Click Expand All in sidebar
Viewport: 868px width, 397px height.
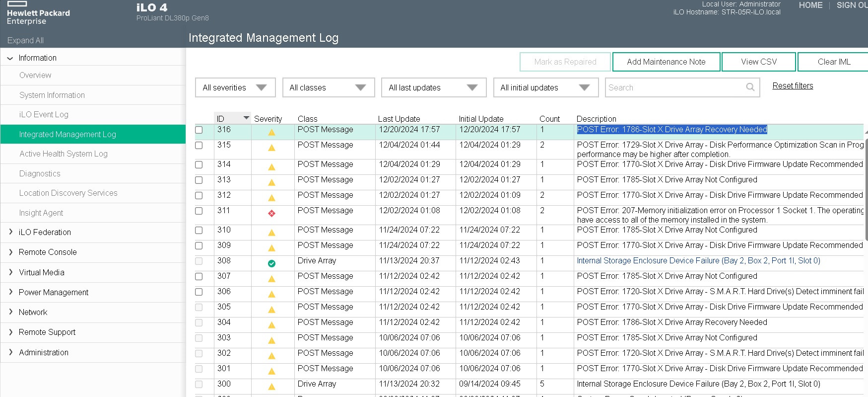click(x=25, y=40)
